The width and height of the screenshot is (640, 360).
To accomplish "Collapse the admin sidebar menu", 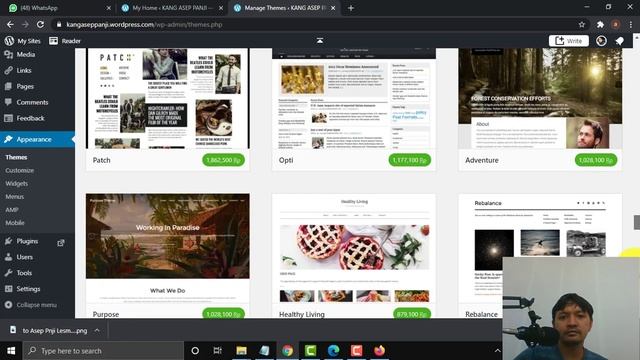I will point(31,305).
